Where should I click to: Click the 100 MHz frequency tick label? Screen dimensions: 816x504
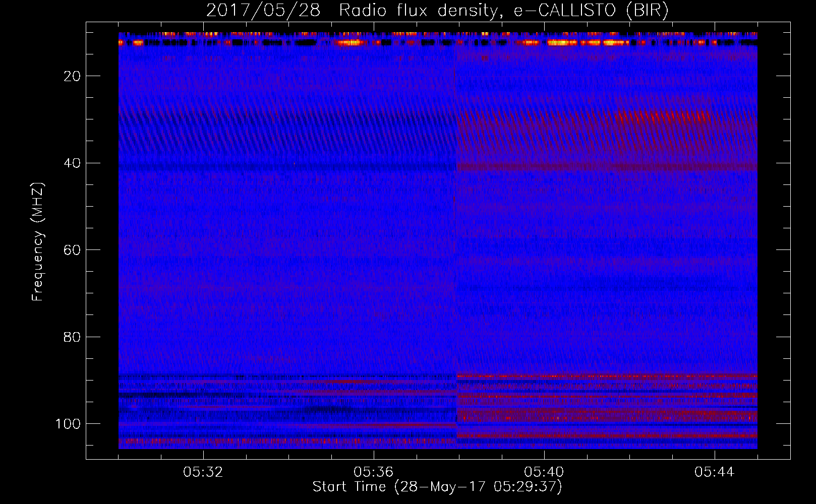click(x=68, y=424)
